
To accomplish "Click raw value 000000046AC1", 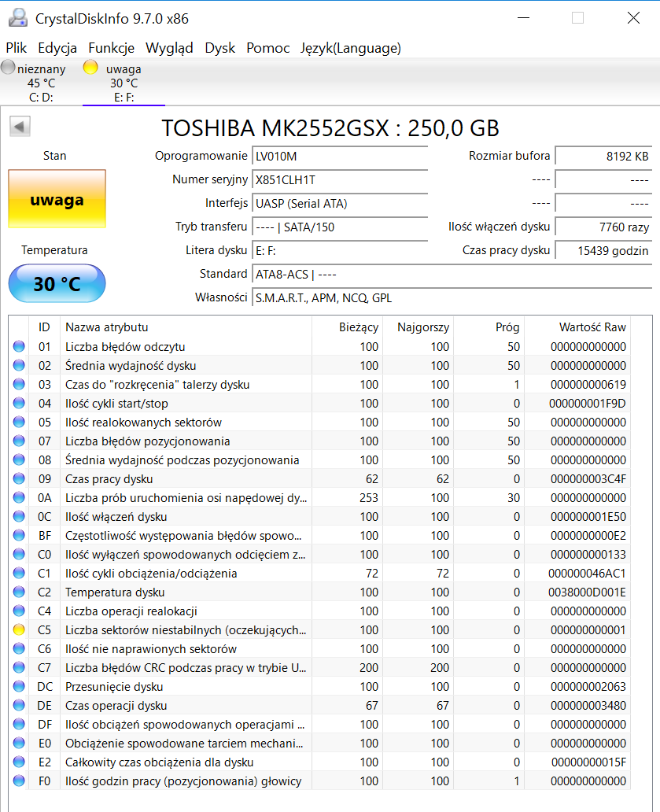I will [587, 574].
